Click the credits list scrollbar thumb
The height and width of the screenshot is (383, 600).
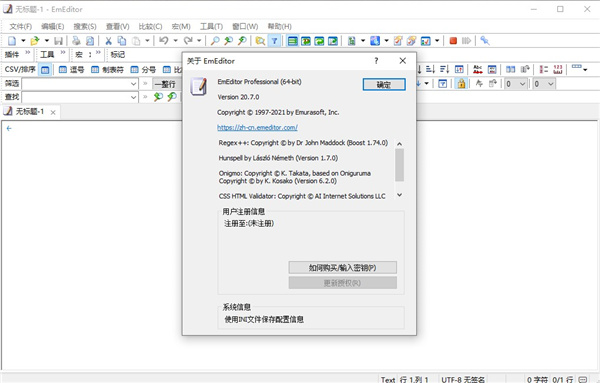399,165
